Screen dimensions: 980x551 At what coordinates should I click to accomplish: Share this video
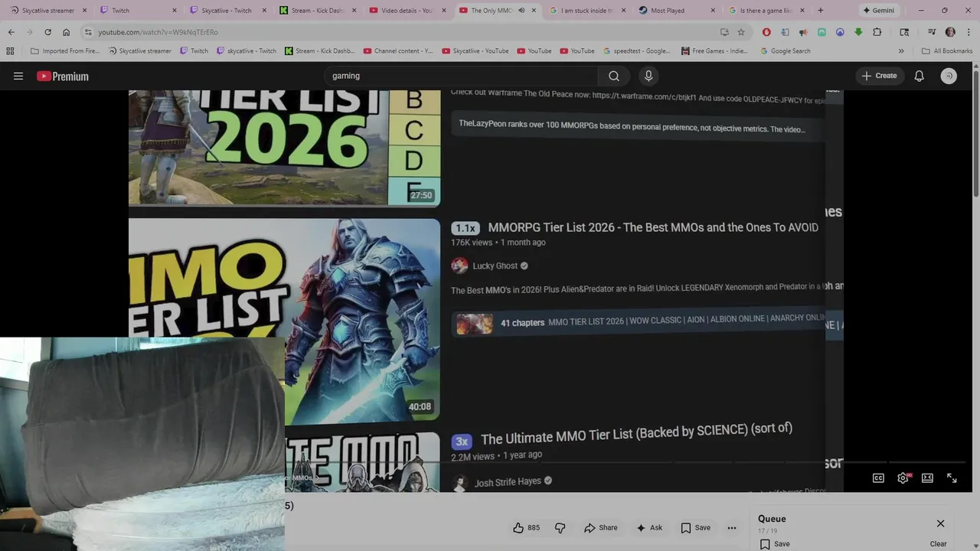coord(600,527)
